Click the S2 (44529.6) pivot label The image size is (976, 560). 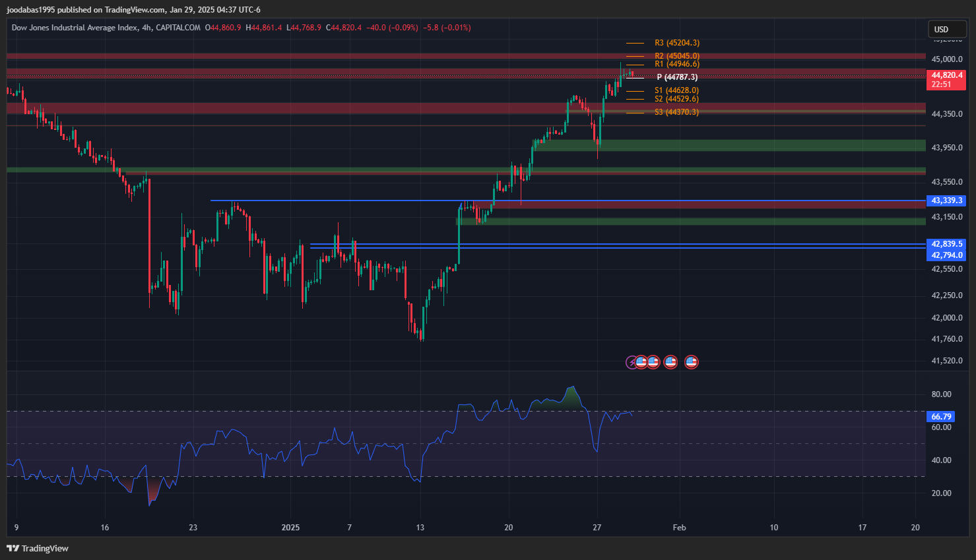pyautogui.click(x=676, y=99)
